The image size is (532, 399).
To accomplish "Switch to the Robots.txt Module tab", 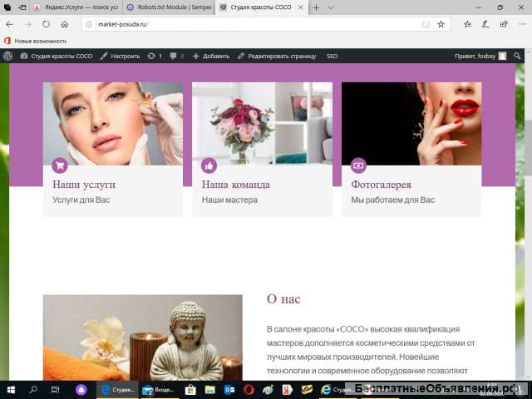I will pos(168,7).
